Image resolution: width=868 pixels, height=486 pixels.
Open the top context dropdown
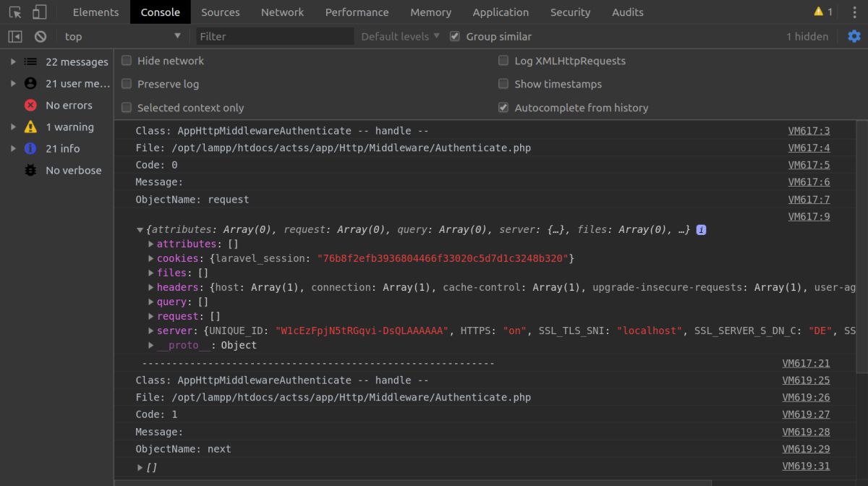coord(122,36)
